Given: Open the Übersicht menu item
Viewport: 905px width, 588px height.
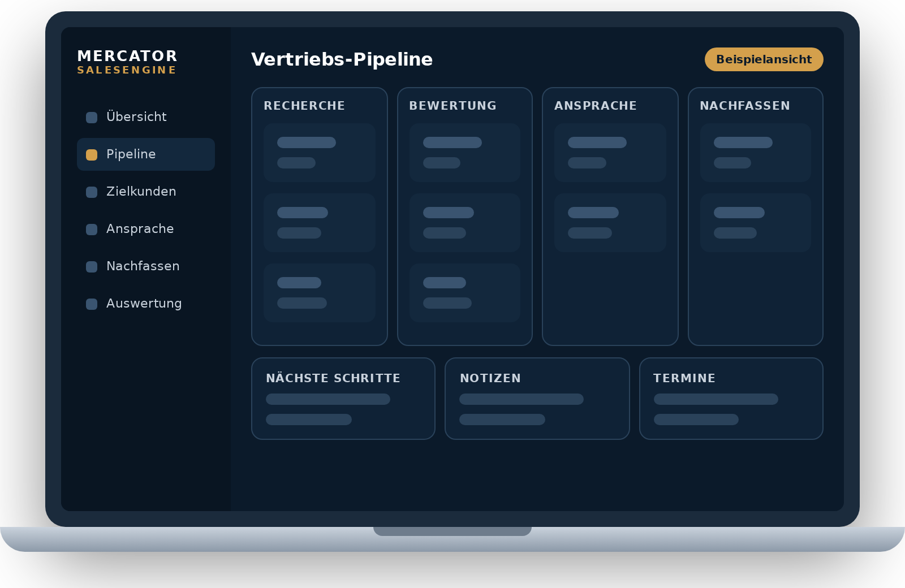Looking at the screenshot, I should point(146,117).
